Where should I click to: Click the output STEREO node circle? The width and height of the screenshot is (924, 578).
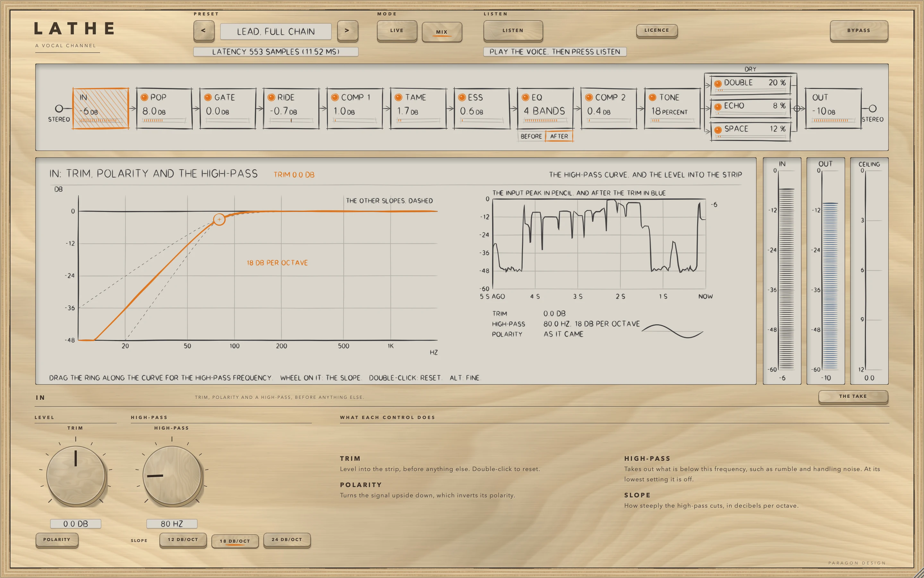[873, 109]
